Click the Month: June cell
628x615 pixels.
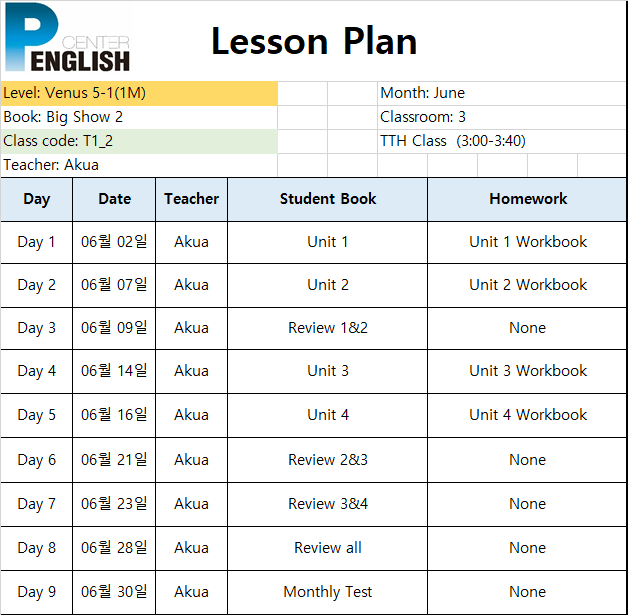502,93
